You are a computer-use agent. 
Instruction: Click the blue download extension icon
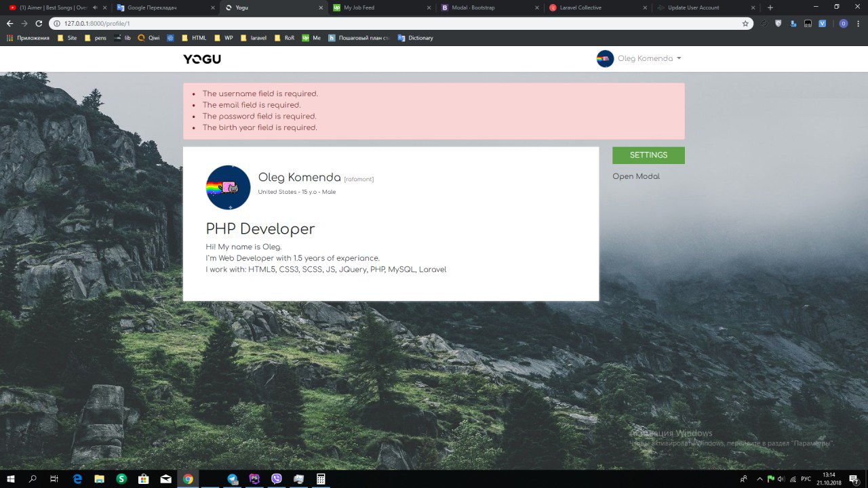793,23
